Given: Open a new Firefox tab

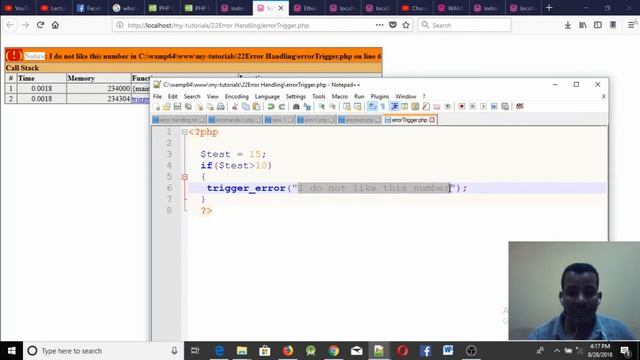Looking at the screenshot, I should click(549, 8).
